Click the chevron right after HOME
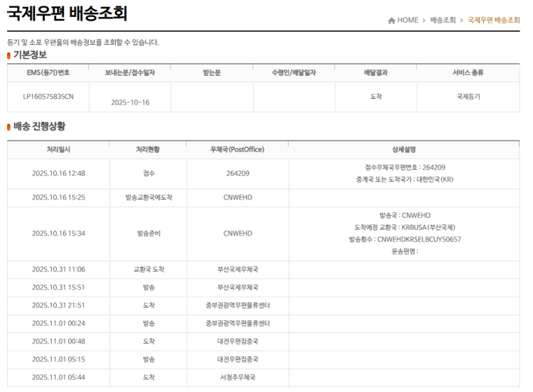Image resolution: width=533 pixels, height=392 pixels. (x=424, y=21)
